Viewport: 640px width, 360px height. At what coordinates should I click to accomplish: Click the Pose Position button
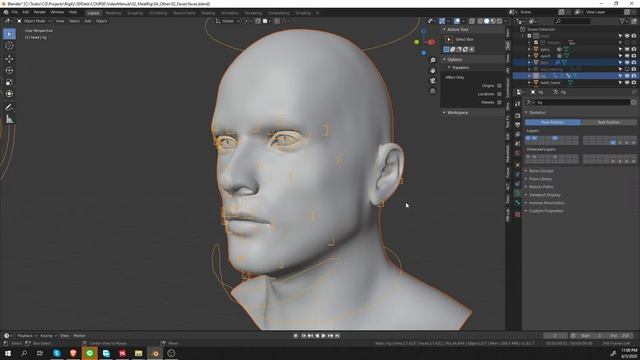[553, 122]
